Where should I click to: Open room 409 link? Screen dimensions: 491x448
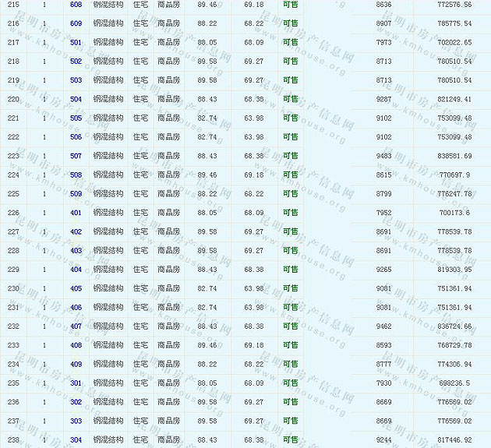76,364
